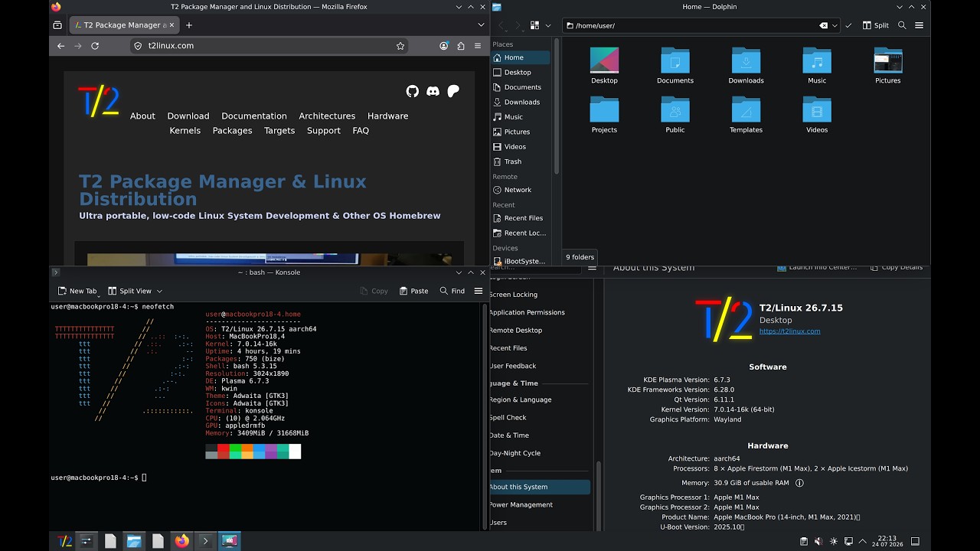Open a new Firefox tab with the plus icon
The image size is (980, 551).
[189, 24]
